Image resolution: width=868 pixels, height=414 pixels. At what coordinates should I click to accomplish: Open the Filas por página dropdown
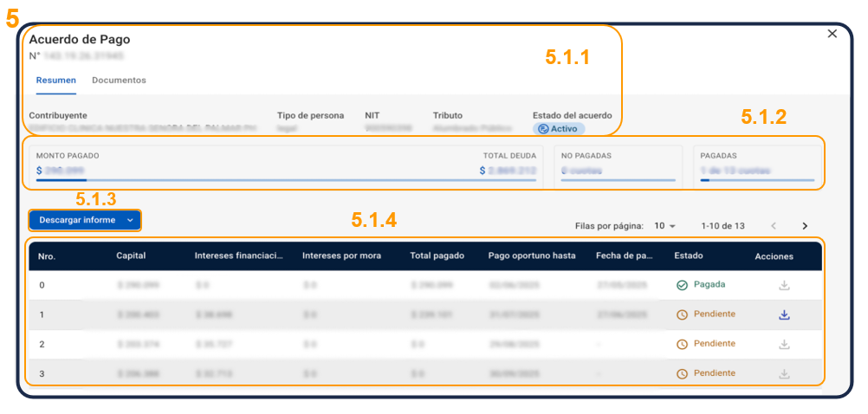[x=665, y=226]
